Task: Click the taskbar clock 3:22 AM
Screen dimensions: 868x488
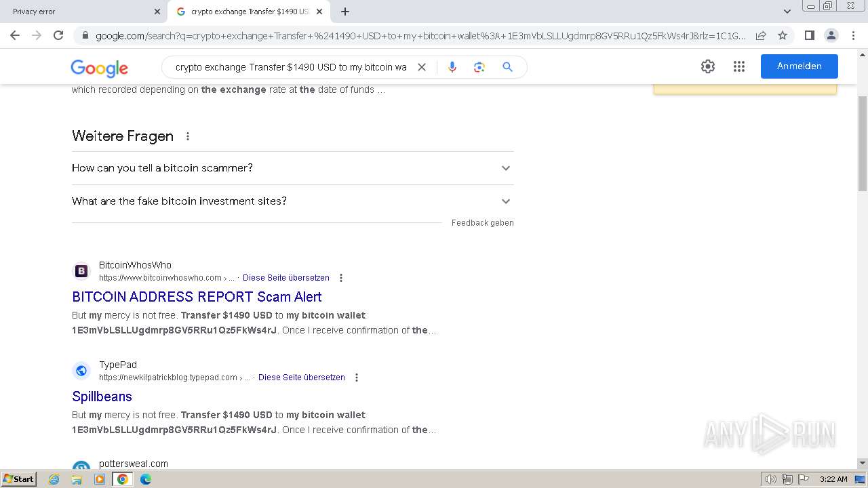Action: click(x=833, y=479)
